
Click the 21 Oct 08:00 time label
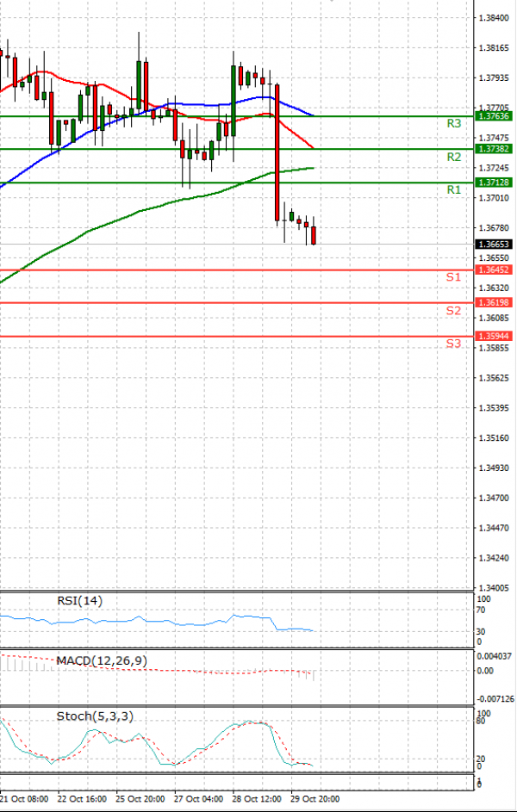(x=25, y=798)
